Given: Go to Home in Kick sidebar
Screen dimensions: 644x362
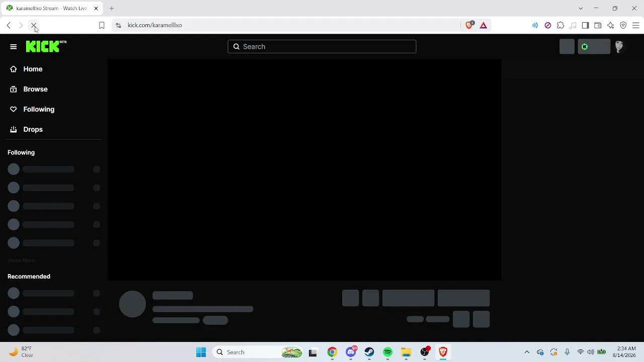Looking at the screenshot, I should coord(33,69).
